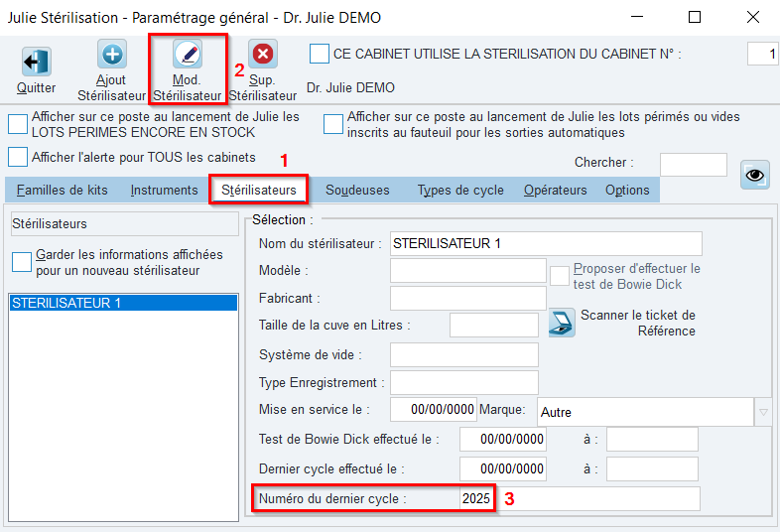Select the Stérilisateurs tab
Screen dimensions: 780x532
click(259, 191)
